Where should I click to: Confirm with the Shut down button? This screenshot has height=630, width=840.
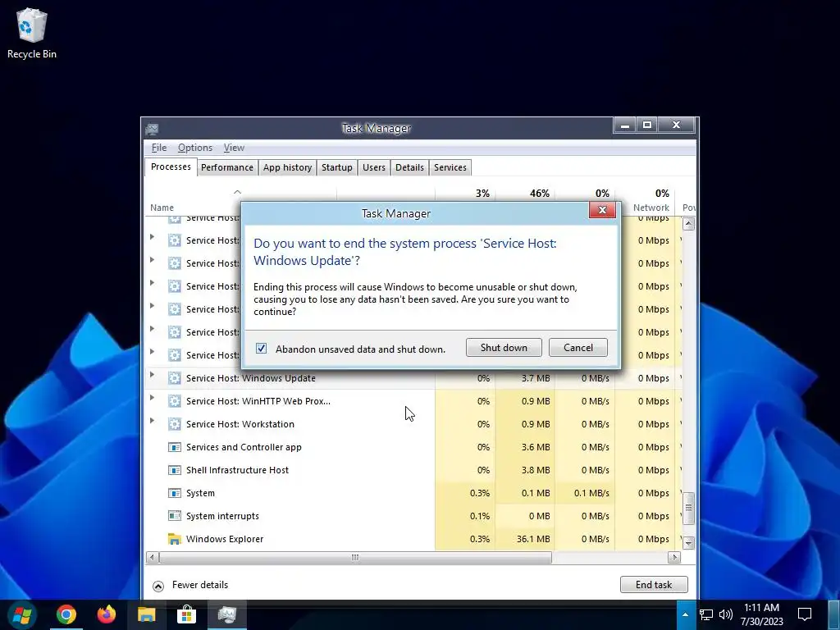click(504, 347)
